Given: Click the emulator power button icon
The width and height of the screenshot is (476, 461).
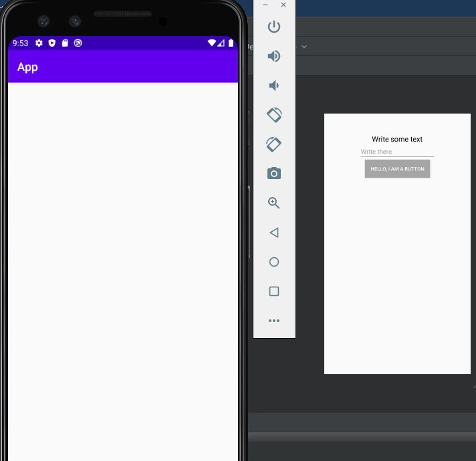Looking at the screenshot, I should click(x=274, y=27).
